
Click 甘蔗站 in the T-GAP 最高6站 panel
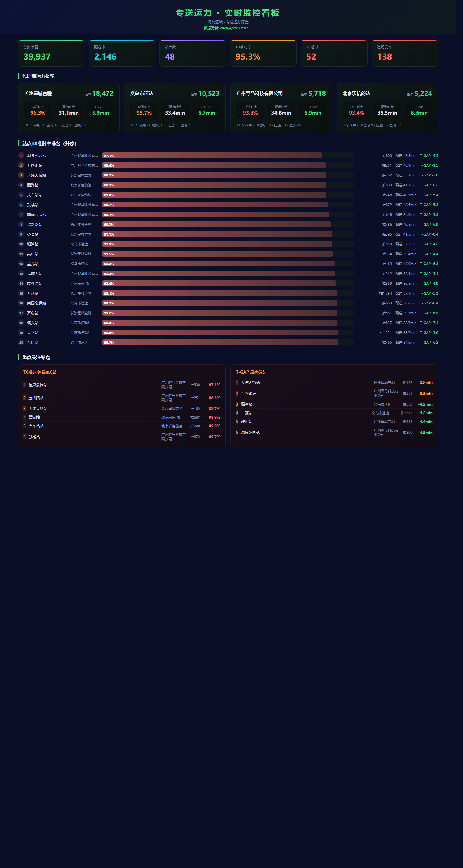(x=247, y=413)
